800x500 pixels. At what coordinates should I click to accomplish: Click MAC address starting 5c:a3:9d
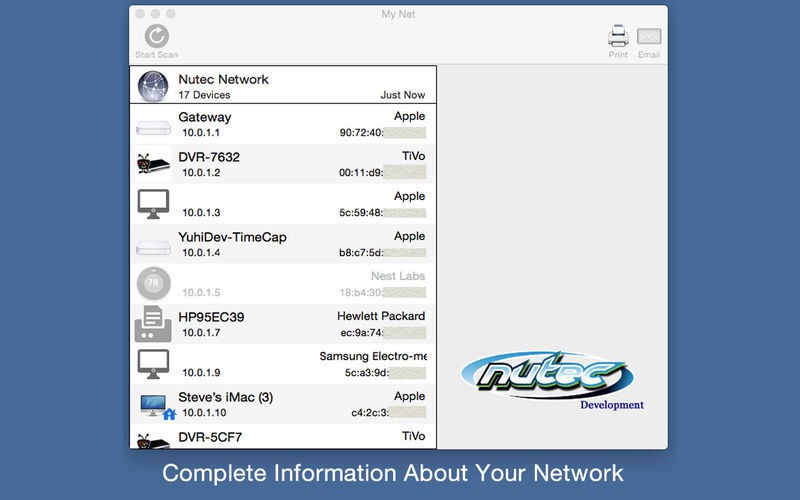(x=385, y=372)
